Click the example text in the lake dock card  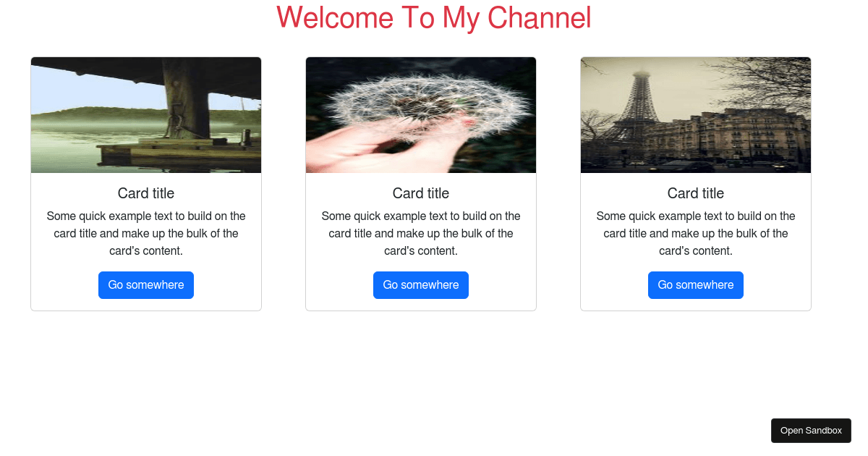click(x=146, y=233)
